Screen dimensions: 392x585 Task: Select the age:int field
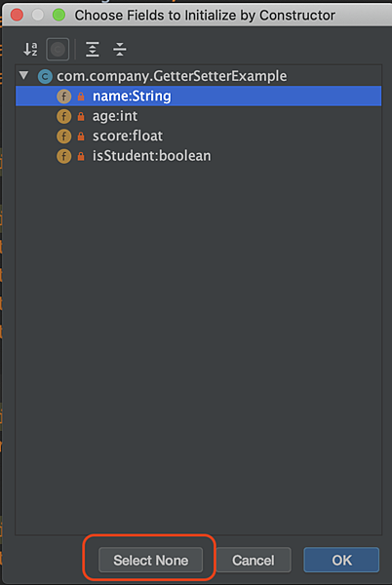coord(198,116)
